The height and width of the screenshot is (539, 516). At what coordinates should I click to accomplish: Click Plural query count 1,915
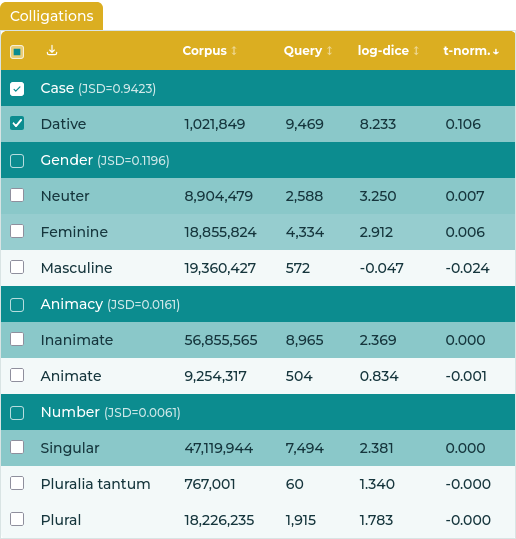pos(300,520)
